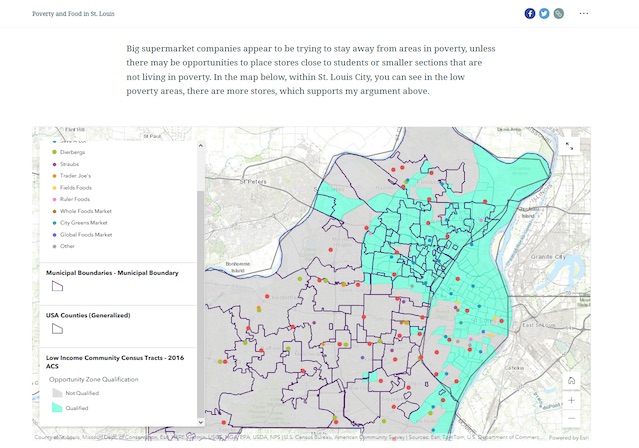Click the Global Foods Market legend entry
Image resolution: width=639 pixels, height=448 pixels.
tap(82, 234)
